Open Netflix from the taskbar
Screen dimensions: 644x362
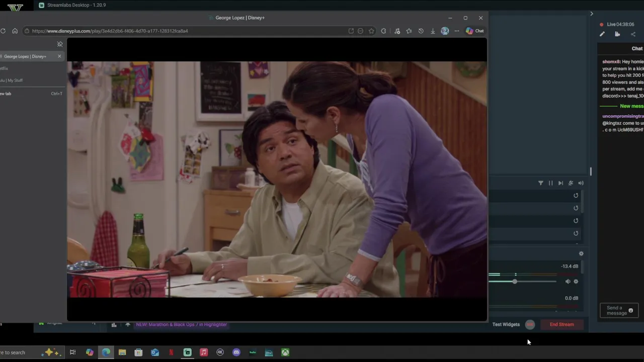[171, 352]
